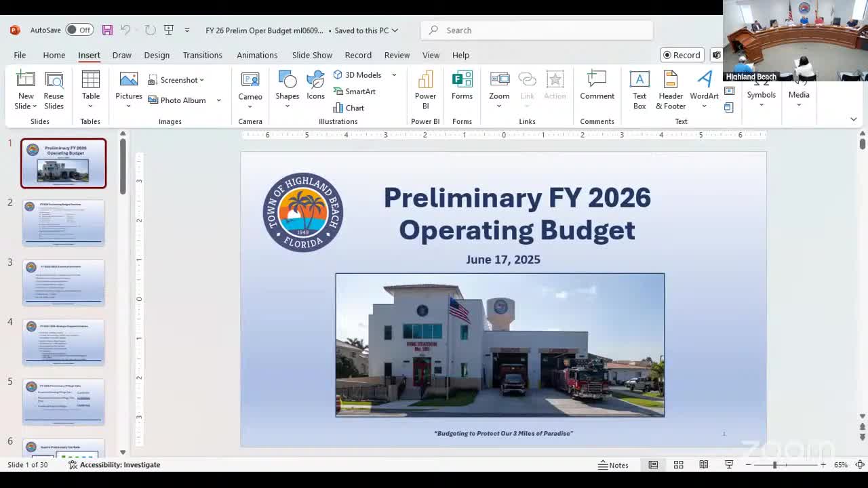Start presentation from beginning icon in title bar

(169, 30)
